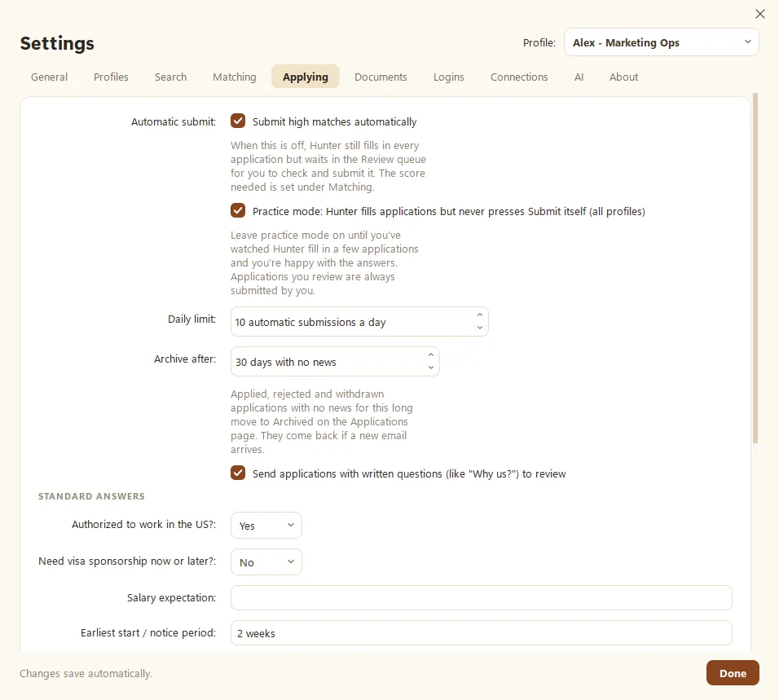The image size is (779, 700).
Task: Decrease the Daily limit with down arrow
Action: click(x=479, y=328)
